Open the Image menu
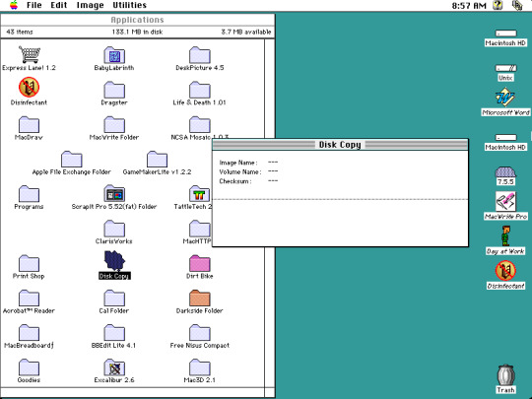The height and width of the screenshot is (399, 532). [x=90, y=5]
